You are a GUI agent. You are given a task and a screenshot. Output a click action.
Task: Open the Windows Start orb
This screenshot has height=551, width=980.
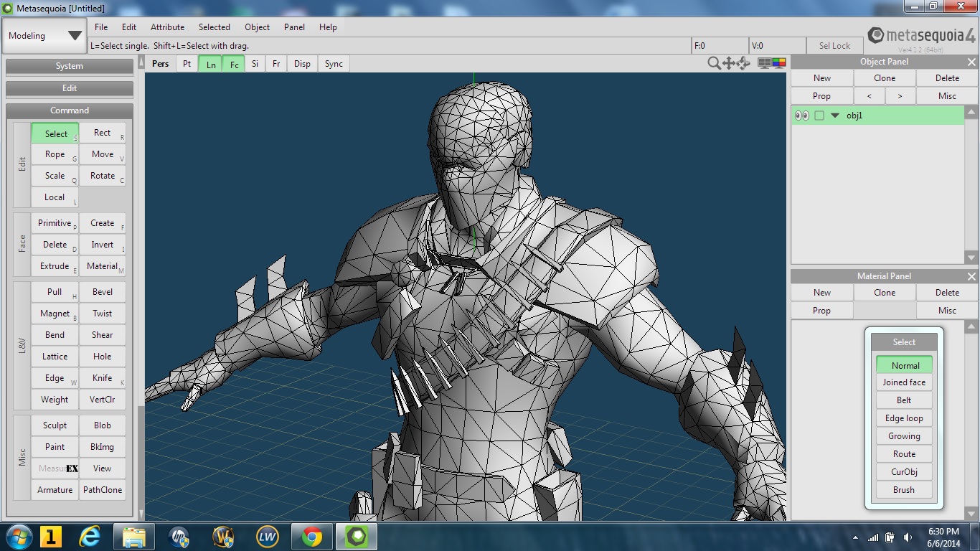(18, 537)
